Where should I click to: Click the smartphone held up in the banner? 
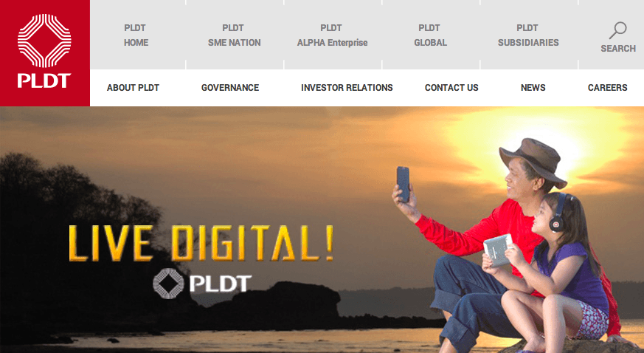403,184
